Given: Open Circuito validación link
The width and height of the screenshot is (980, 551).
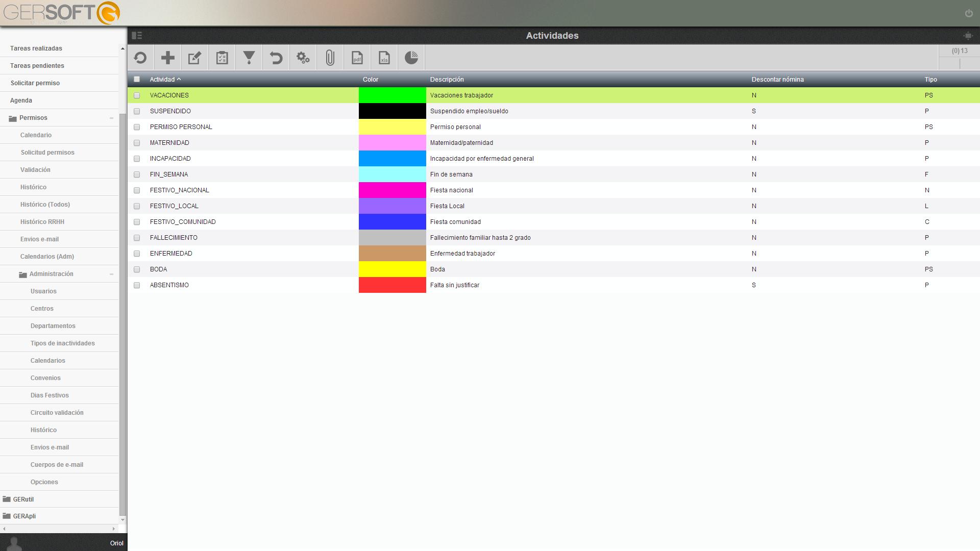Looking at the screenshot, I should [57, 413].
